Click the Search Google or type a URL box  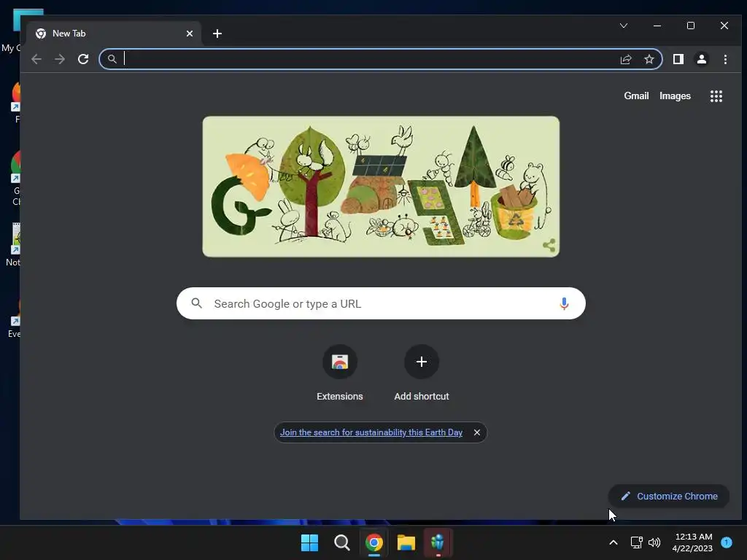point(381,303)
